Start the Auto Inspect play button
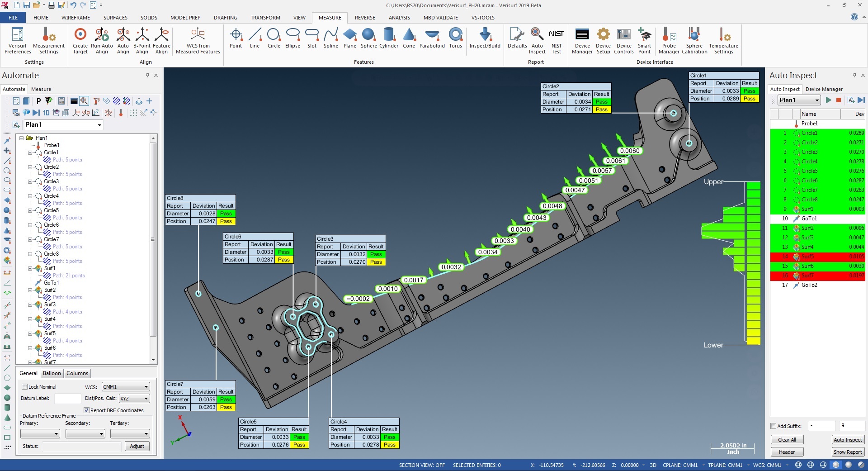The width and height of the screenshot is (868, 471). tap(828, 100)
